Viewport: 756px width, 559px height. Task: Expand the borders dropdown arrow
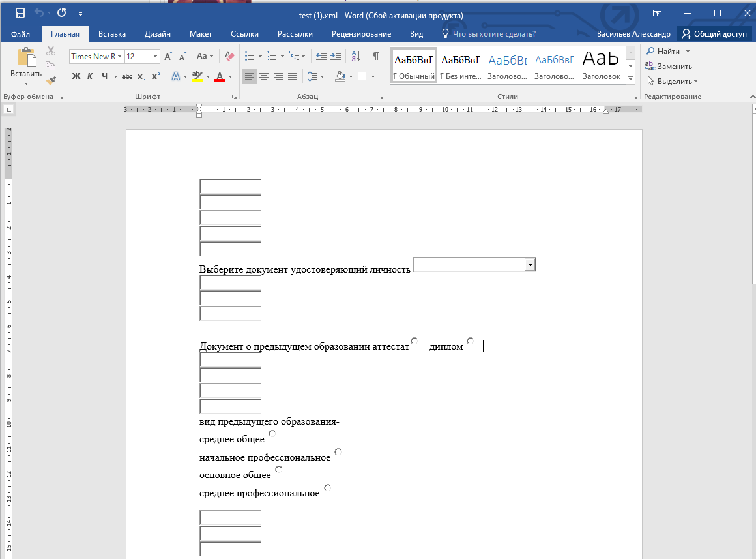tap(373, 76)
